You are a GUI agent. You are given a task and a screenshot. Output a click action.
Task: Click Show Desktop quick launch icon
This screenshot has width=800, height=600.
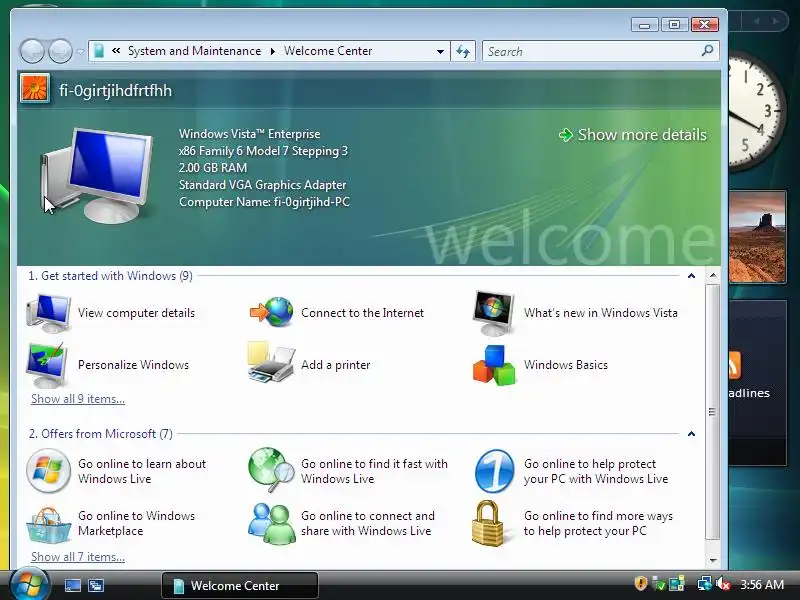click(73, 585)
